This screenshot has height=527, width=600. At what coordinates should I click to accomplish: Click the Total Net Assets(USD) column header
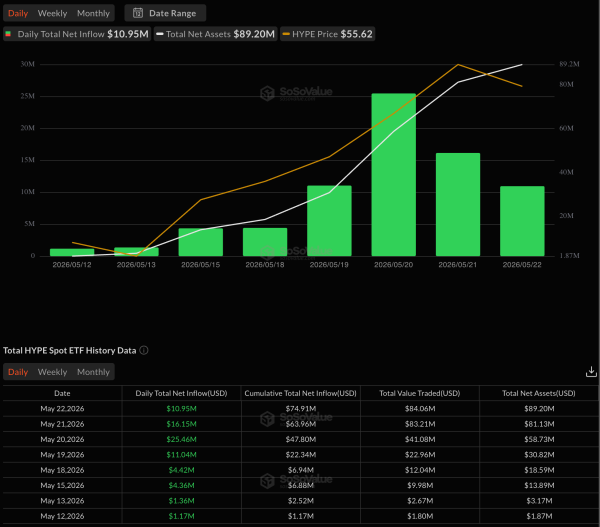pyautogui.click(x=539, y=393)
